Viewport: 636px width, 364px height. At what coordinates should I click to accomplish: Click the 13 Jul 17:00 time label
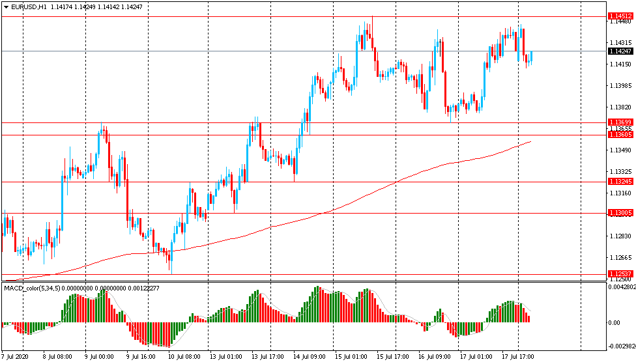268,357
